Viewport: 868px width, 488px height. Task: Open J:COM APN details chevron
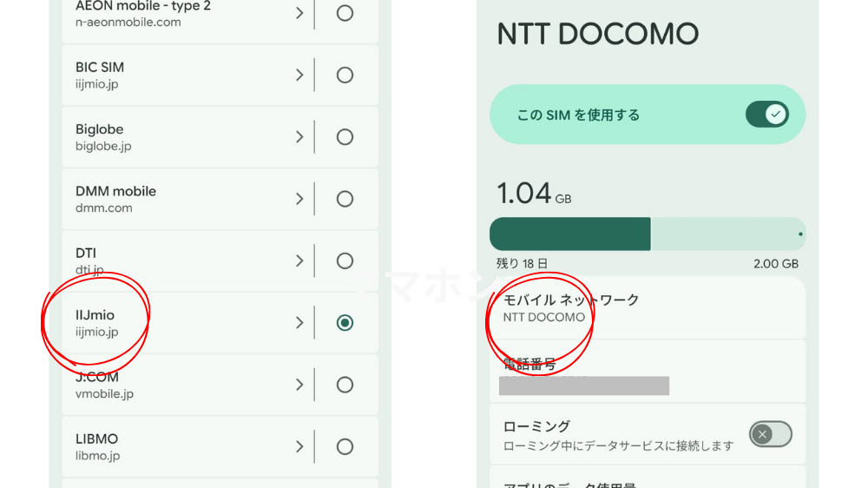click(299, 385)
